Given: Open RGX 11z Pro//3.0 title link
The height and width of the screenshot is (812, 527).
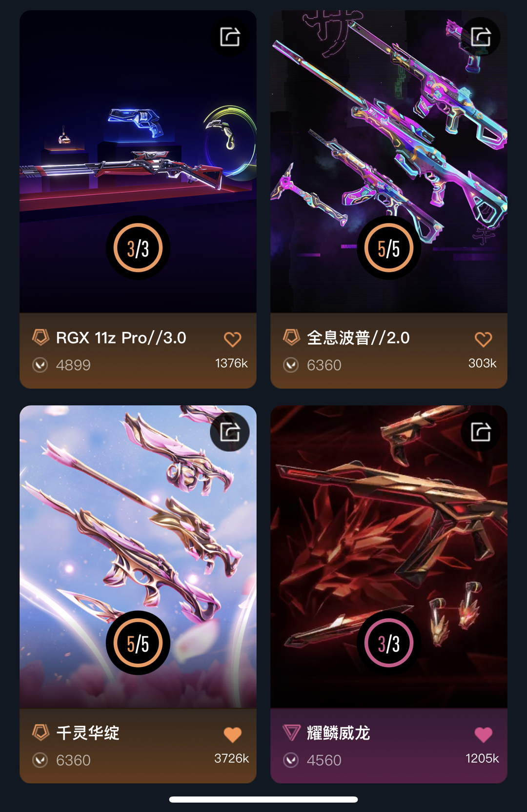Looking at the screenshot, I should pyautogui.click(x=121, y=338).
